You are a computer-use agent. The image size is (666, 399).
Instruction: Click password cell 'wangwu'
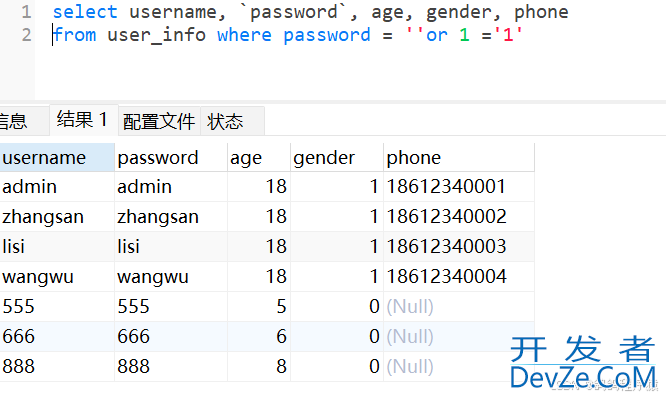point(171,277)
